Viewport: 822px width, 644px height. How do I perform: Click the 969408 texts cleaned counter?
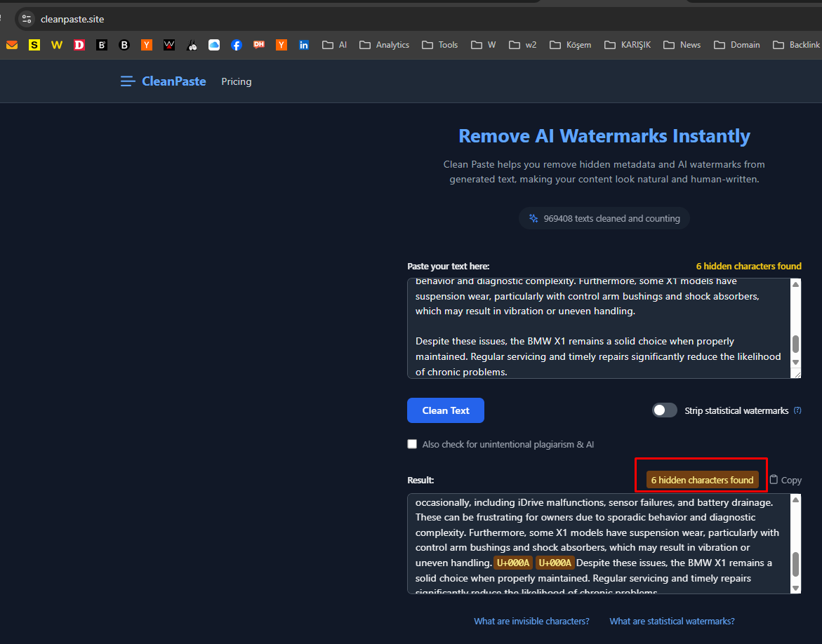pyautogui.click(x=604, y=218)
